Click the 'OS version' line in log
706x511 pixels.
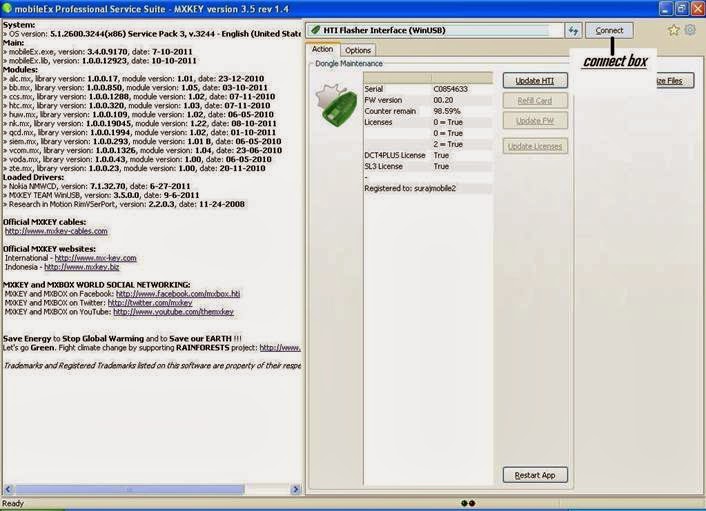click(152, 34)
